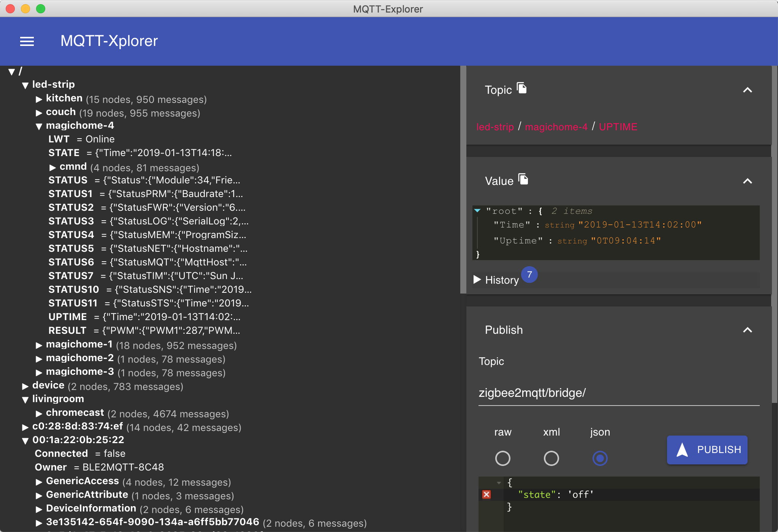Select the STATUS4 topic row
The height and width of the screenshot is (532, 778).
[147, 235]
